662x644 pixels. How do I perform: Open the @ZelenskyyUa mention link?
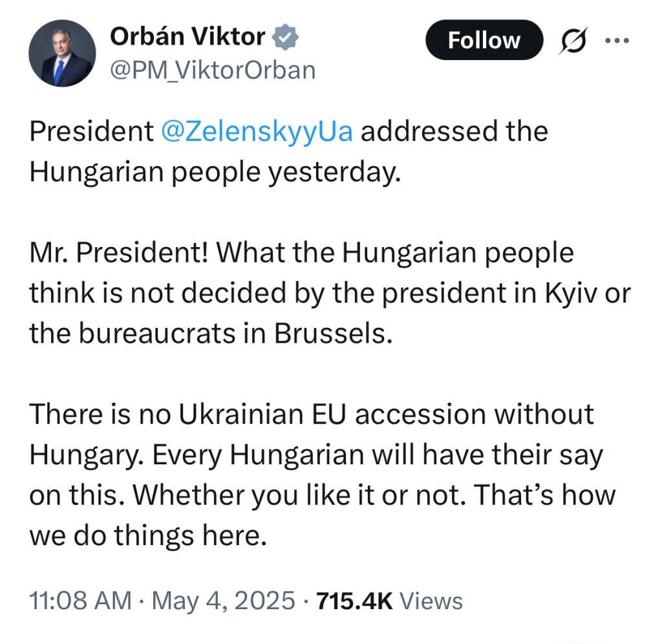(x=257, y=131)
